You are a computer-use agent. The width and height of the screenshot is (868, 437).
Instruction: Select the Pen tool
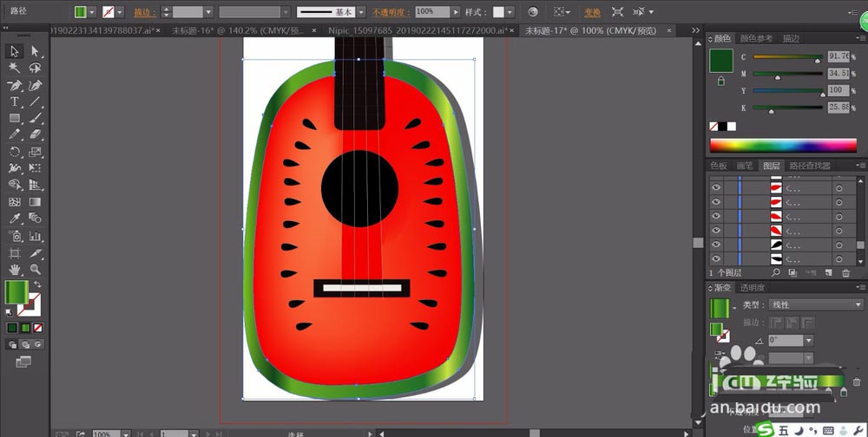point(15,85)
